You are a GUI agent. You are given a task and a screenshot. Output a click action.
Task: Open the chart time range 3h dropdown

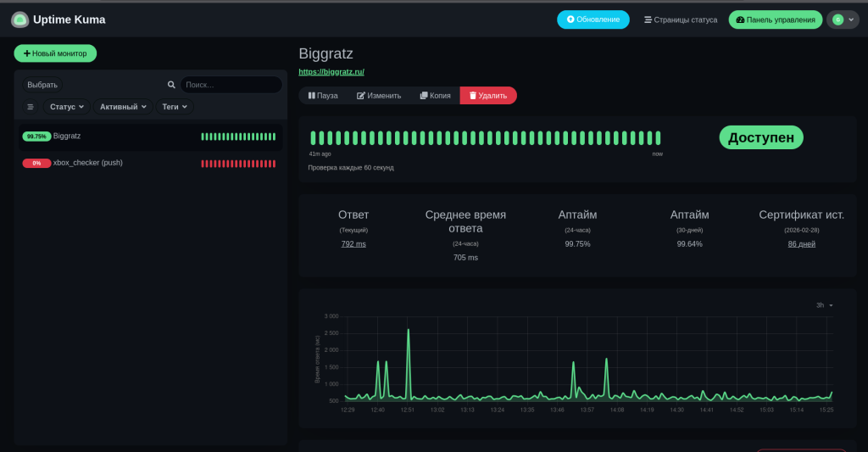824,305
